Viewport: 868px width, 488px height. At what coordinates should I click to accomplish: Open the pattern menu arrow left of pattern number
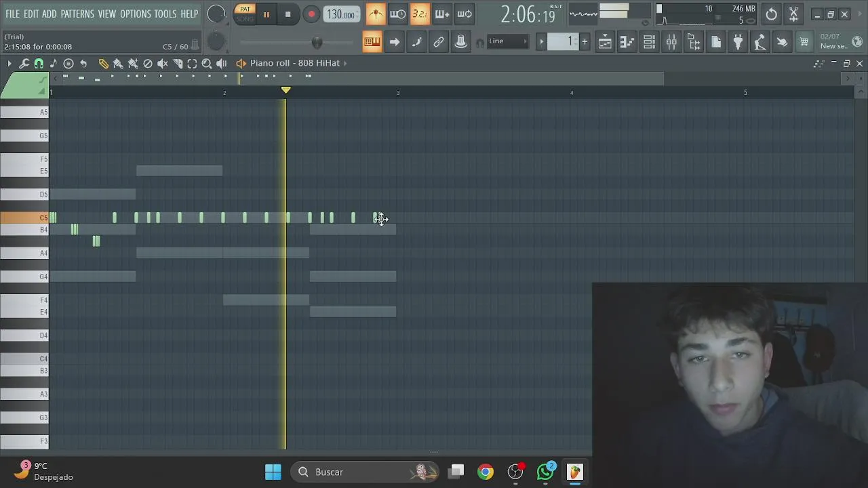[x=541, y=42]
